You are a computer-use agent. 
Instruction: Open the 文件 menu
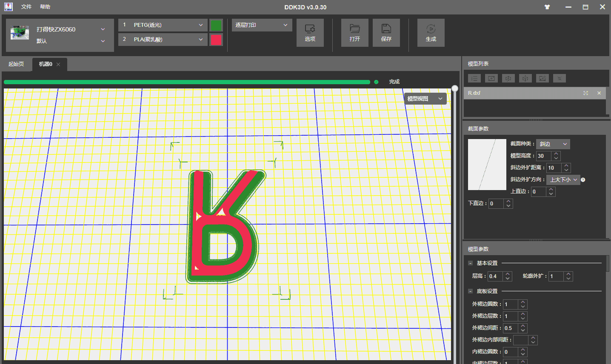pyautogui.click(x=26, y=7)
